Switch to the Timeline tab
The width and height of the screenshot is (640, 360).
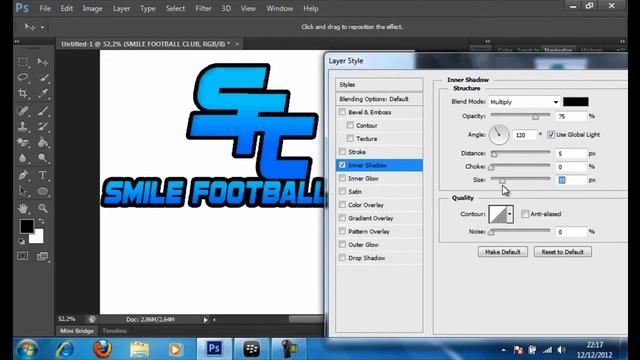pyautogui.click(x=115, y=331)
